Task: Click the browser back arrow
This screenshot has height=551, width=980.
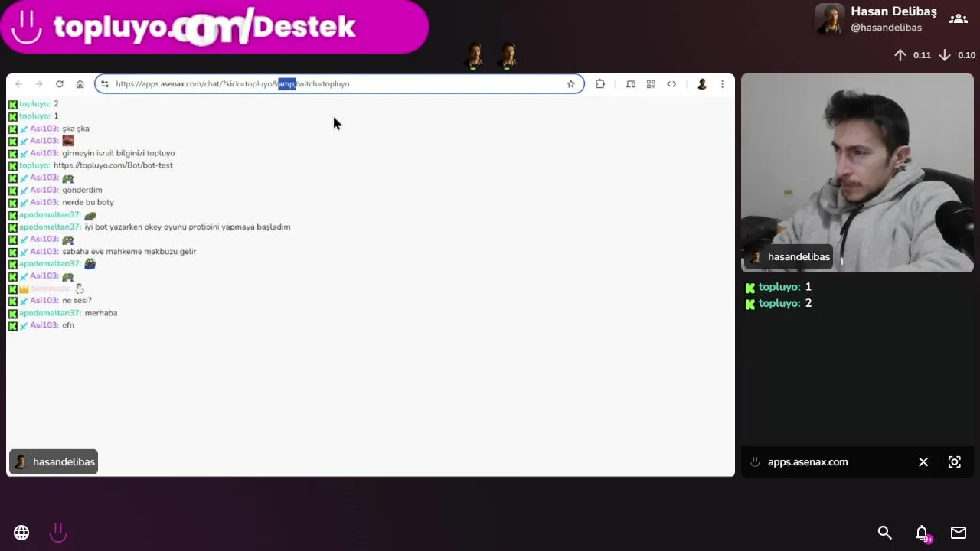Action: [18, 84]
